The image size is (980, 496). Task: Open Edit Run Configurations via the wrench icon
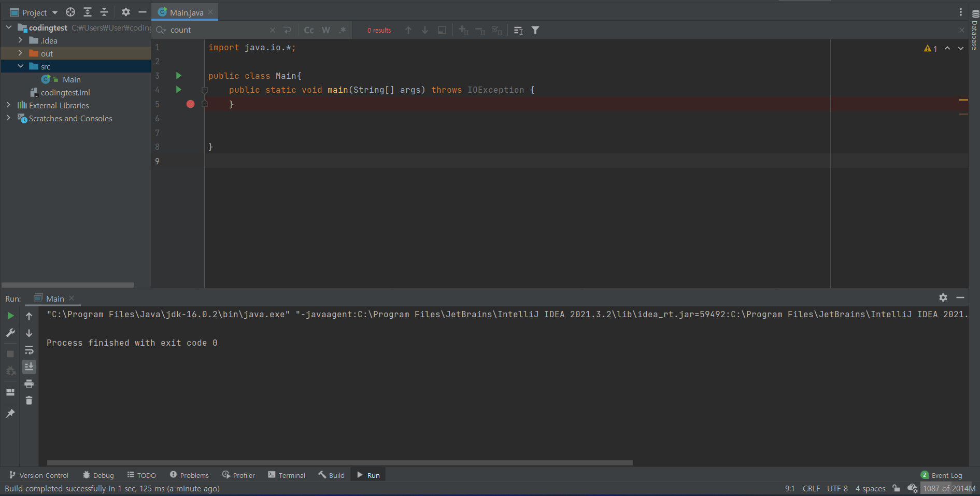(10, 332)
